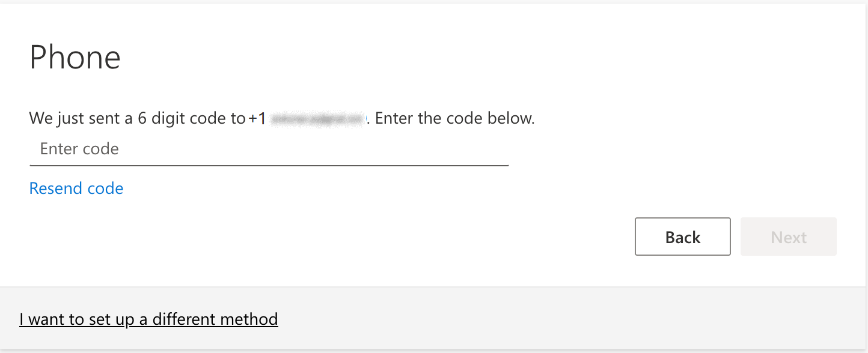Return to previous step with Back
The height and width of the screenshot is (353, 868).
click(682, 237)
